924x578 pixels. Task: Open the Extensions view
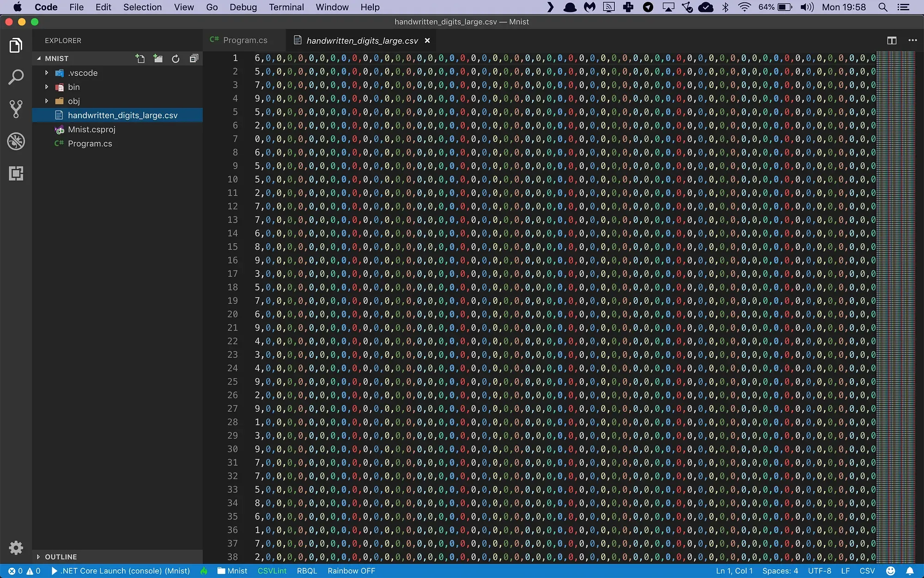click(16, 173)
